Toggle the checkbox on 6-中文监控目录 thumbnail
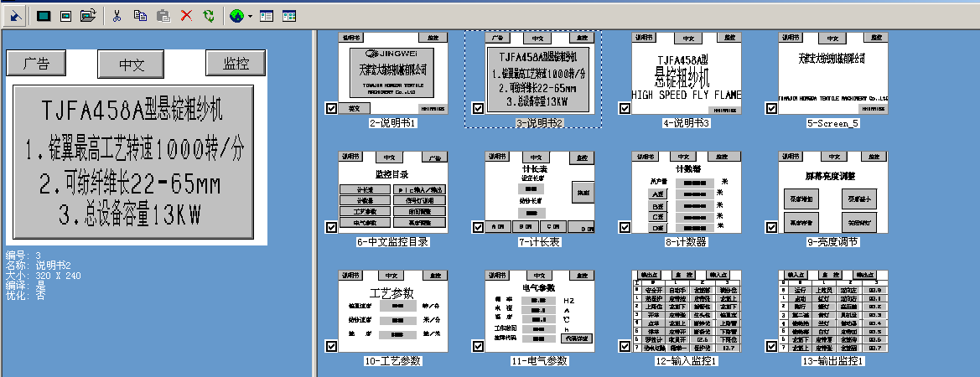Screen dimensions: 980x377 pyautogui.click(x=331, y=227)
